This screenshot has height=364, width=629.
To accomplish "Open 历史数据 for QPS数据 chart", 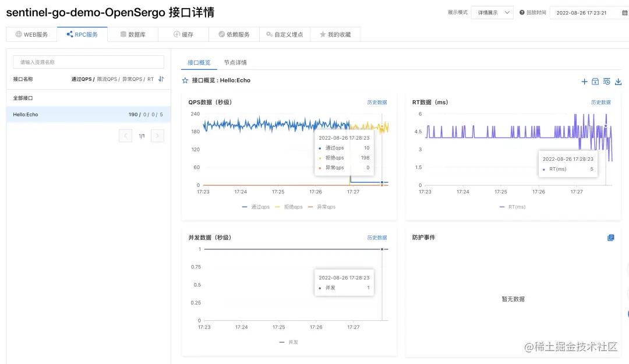I will click(x=377, y=103).
